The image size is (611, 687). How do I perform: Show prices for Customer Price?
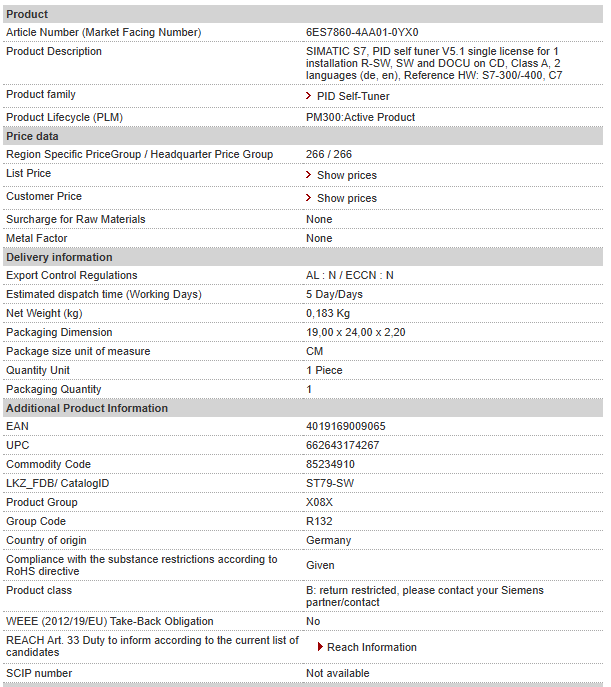click(347, 198)
